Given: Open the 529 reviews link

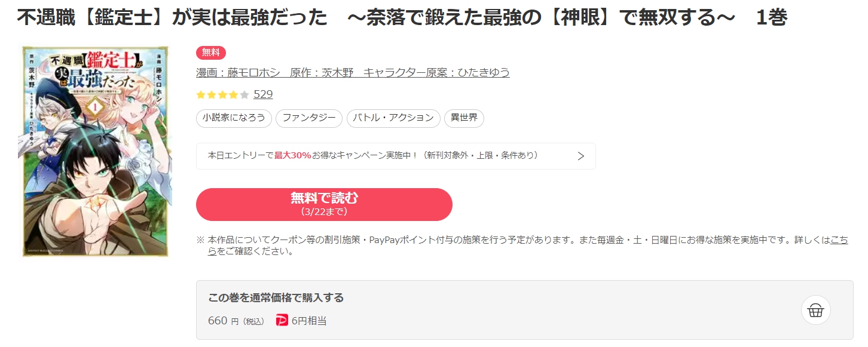Looking at the screenshot, I should point(263,94).
